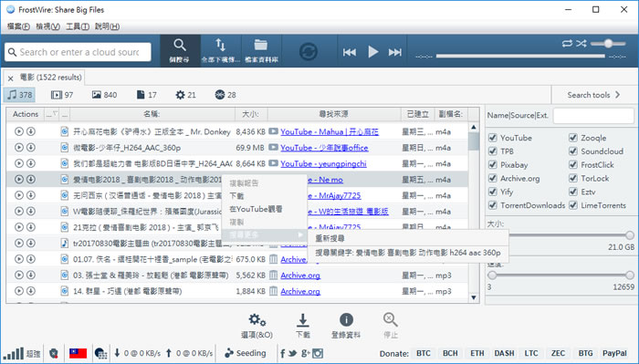Filter results by applications (21)
This screenshot has height=364, width=639.
(x=185, y=95)
